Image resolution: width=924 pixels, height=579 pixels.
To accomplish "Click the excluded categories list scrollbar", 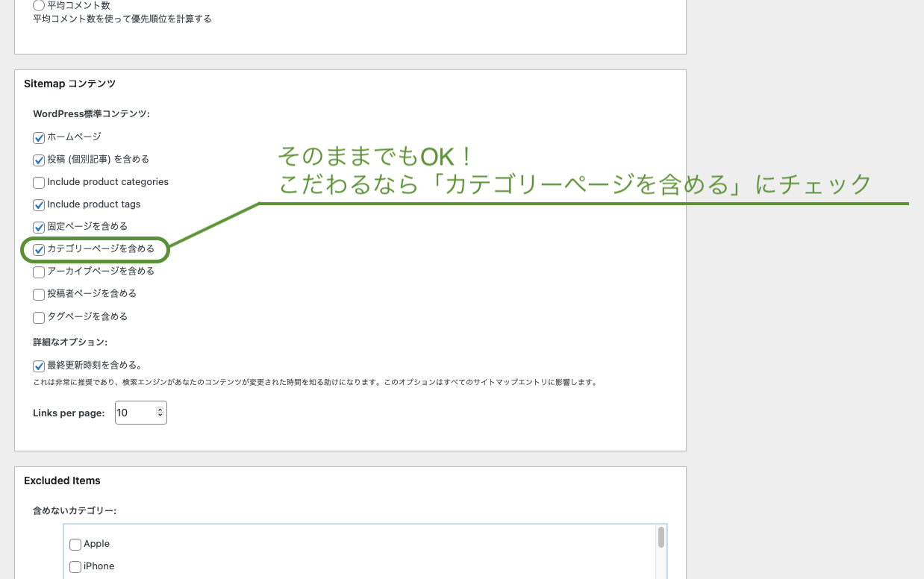I will tap(661, 537).
